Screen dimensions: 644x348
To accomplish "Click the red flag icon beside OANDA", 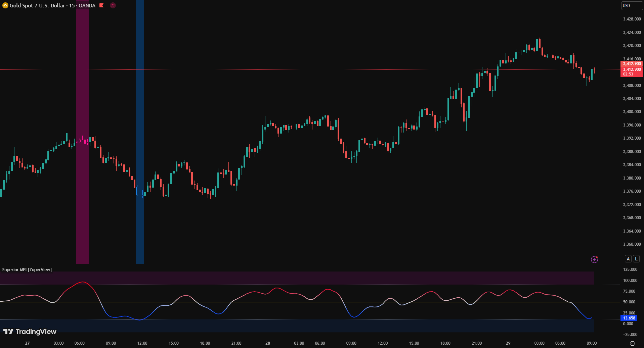I will [101, 5].
